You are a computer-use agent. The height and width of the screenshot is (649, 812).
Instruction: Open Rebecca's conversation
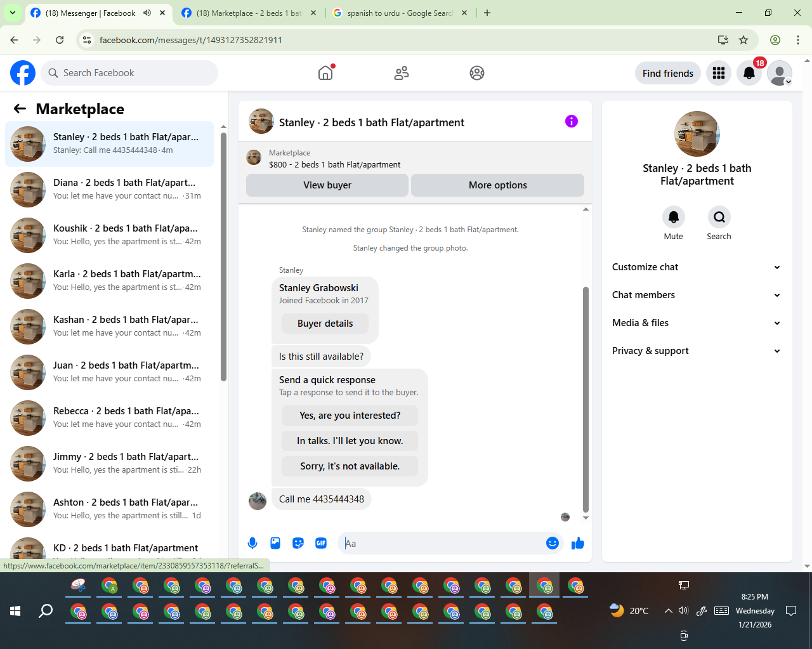(109, 418)
